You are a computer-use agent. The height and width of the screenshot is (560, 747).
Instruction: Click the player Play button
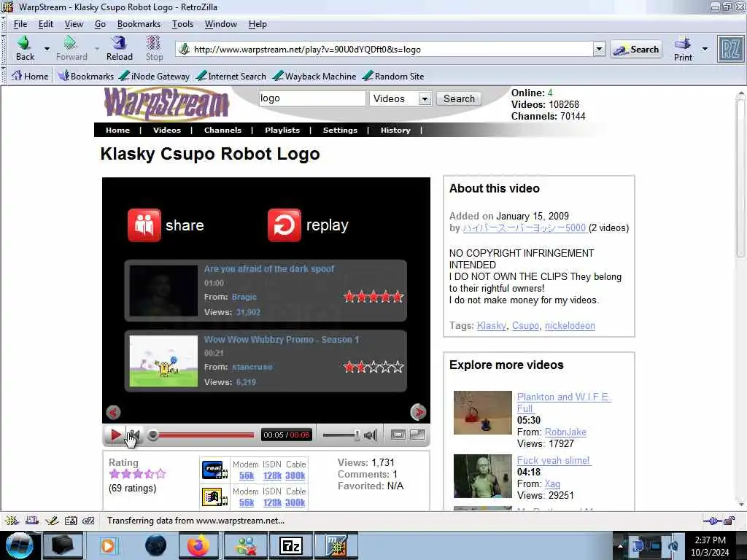115,435
